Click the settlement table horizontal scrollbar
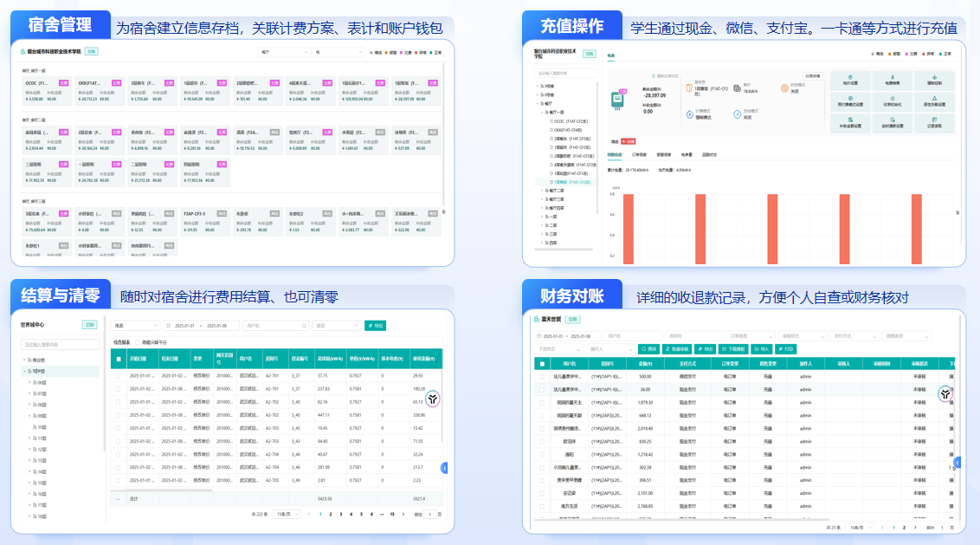This screenshot has height=545, width=980. 163,490
